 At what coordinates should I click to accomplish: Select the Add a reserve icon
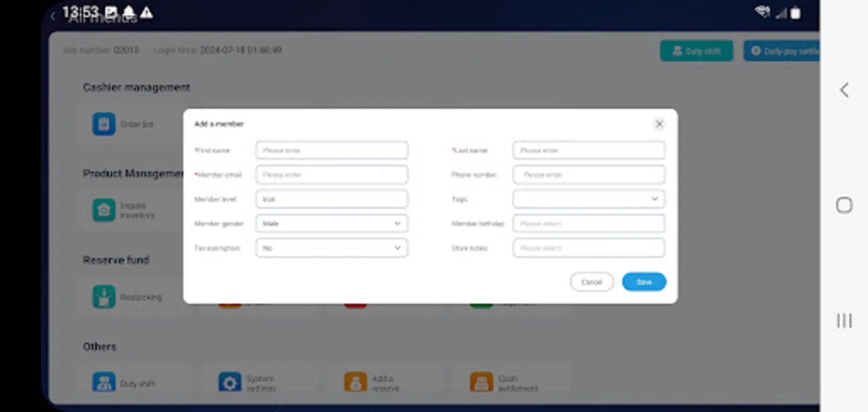[x=356, y=382]
